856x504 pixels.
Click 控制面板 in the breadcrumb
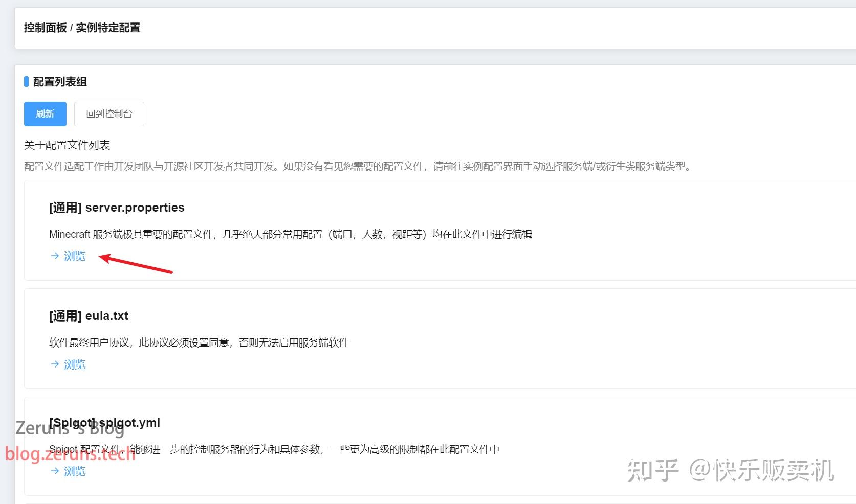click(46, 28)
